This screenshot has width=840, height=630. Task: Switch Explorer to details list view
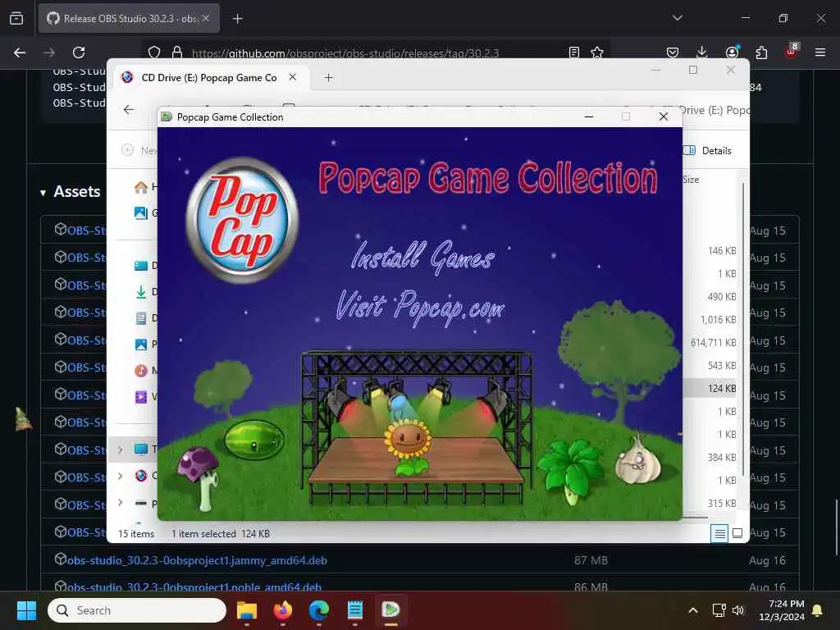tap(719, 533)
